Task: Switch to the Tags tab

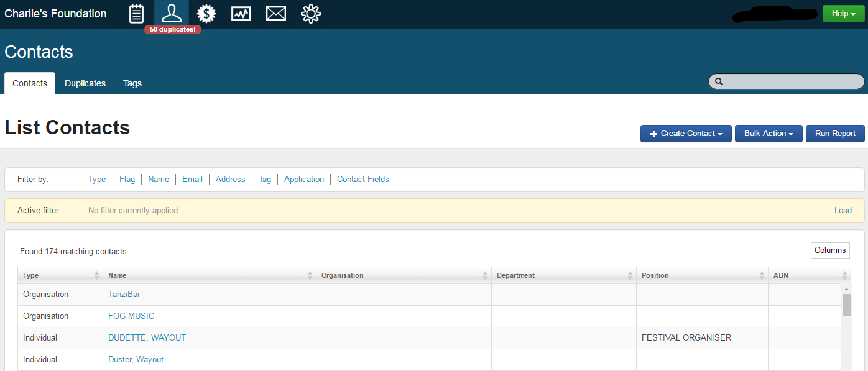Action: click(x=132, y=83)
